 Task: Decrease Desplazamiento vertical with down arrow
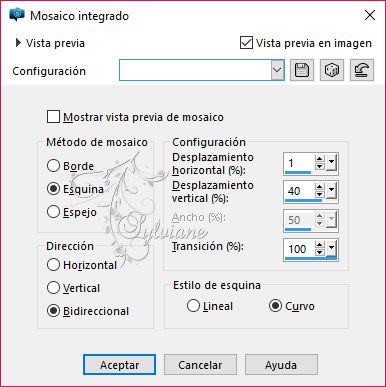(x=319, y=195)
